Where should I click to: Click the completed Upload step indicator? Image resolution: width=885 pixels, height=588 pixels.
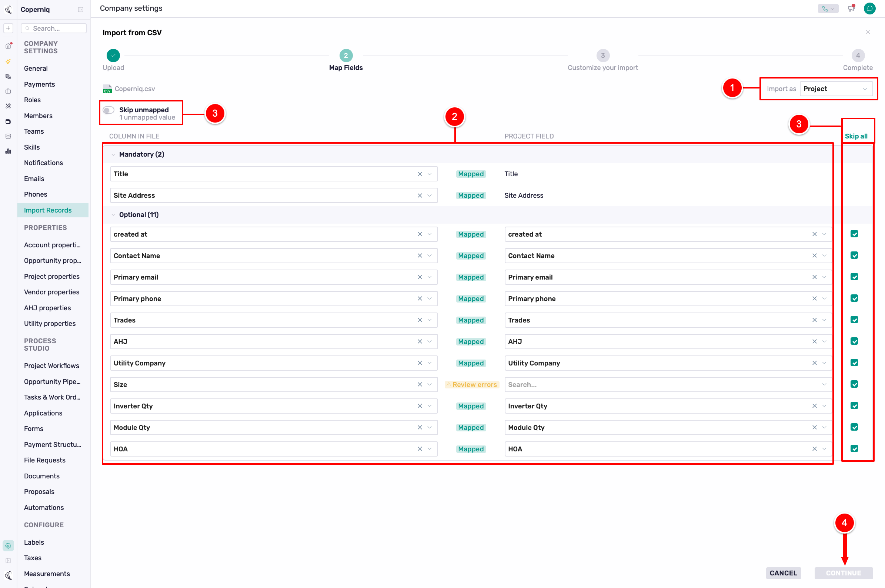click(x=113, y=56)
